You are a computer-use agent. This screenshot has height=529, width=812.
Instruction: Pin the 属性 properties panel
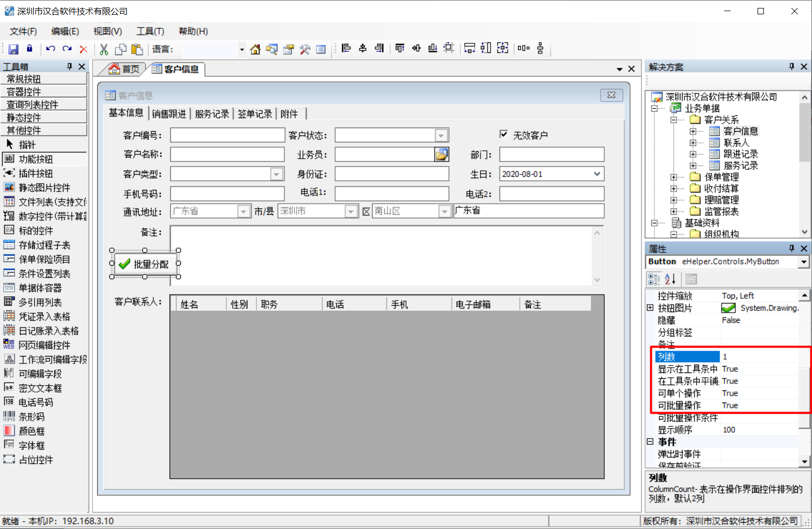(x=791, y=248)
